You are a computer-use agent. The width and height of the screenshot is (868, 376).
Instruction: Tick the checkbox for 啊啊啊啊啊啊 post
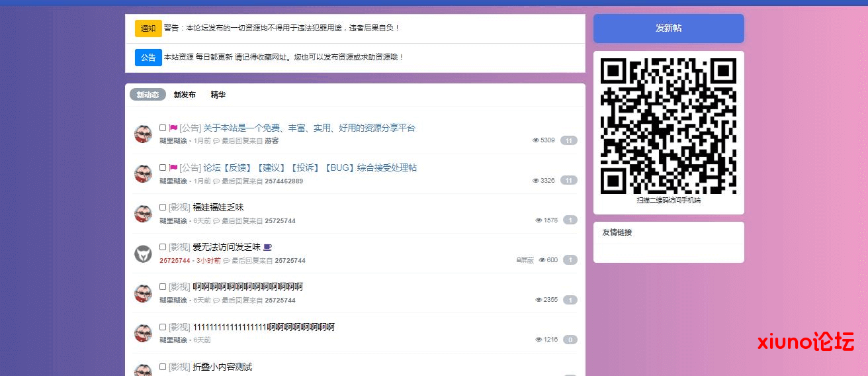[163, 287]
